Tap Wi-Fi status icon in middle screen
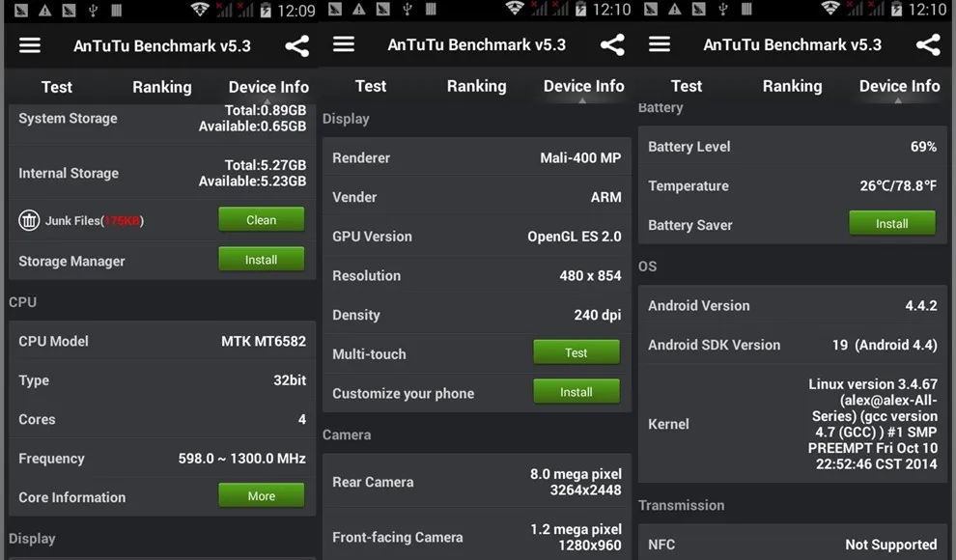The width and height of the screenshot is (956, 560). coord(516,9)
